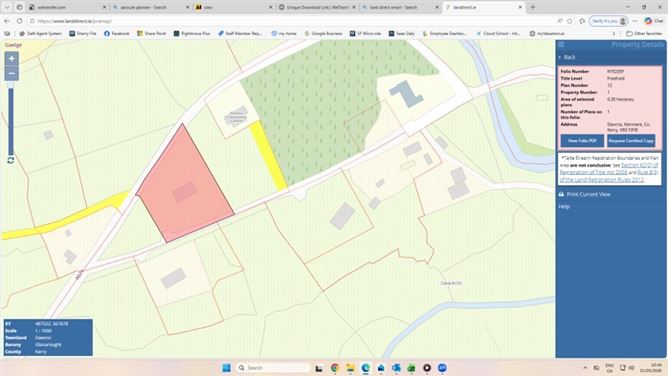The image size is (668, 376).
Task: Open the hamburger menu in Property Details panel
Action: coord(561,45)
